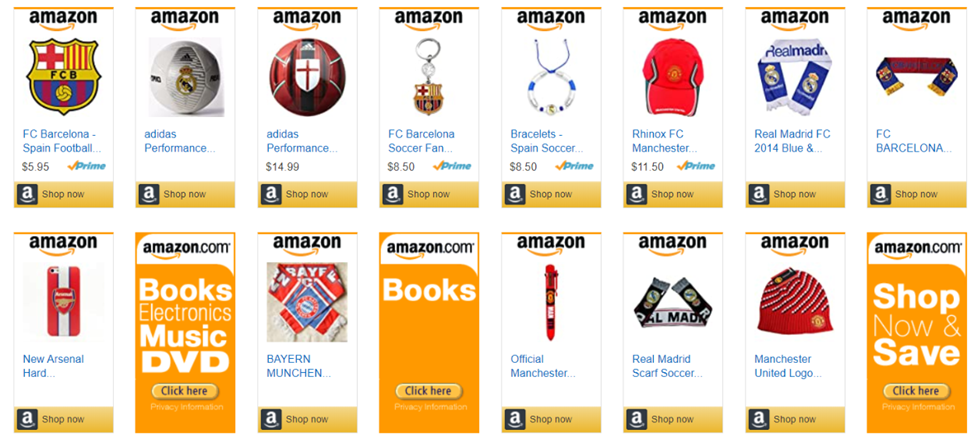
Task: Click the FC Barcelona crest product image
Action: tap(63, 78)
